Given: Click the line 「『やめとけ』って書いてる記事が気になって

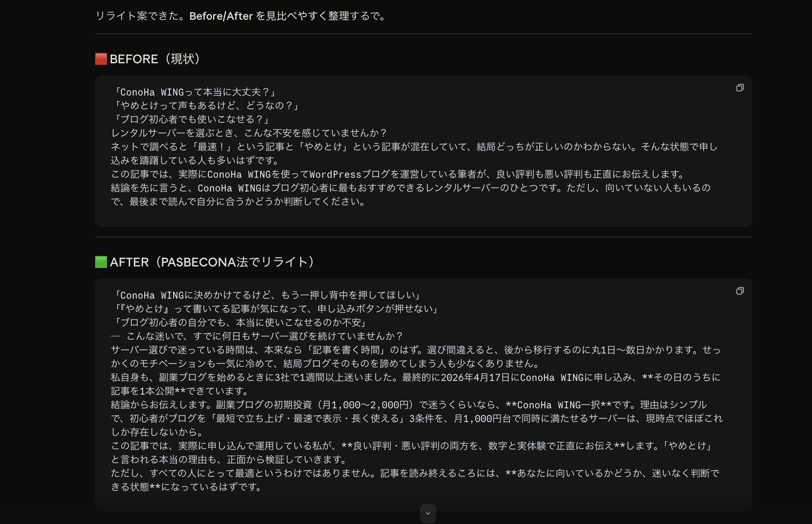Looking at the screenshot, I should [275, 309].
